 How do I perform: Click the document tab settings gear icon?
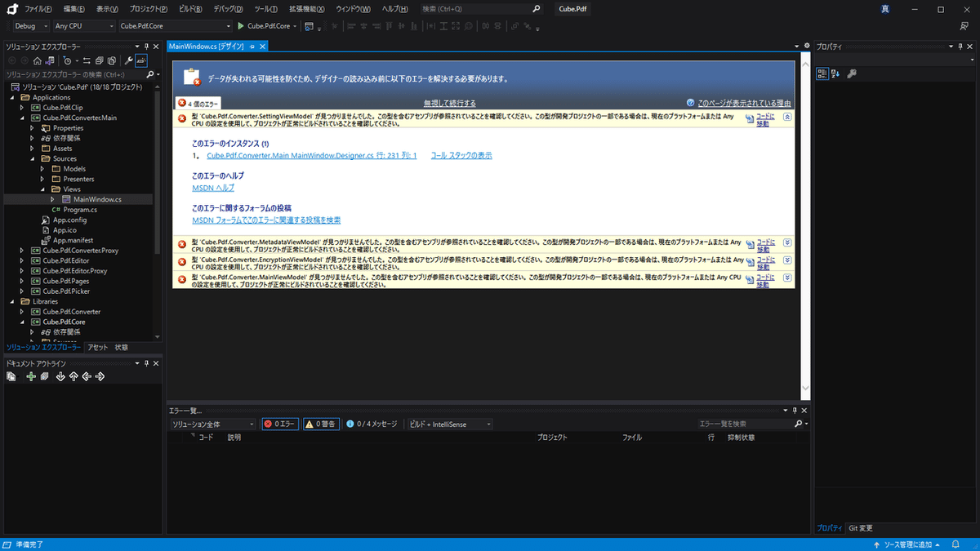point(807,46)
